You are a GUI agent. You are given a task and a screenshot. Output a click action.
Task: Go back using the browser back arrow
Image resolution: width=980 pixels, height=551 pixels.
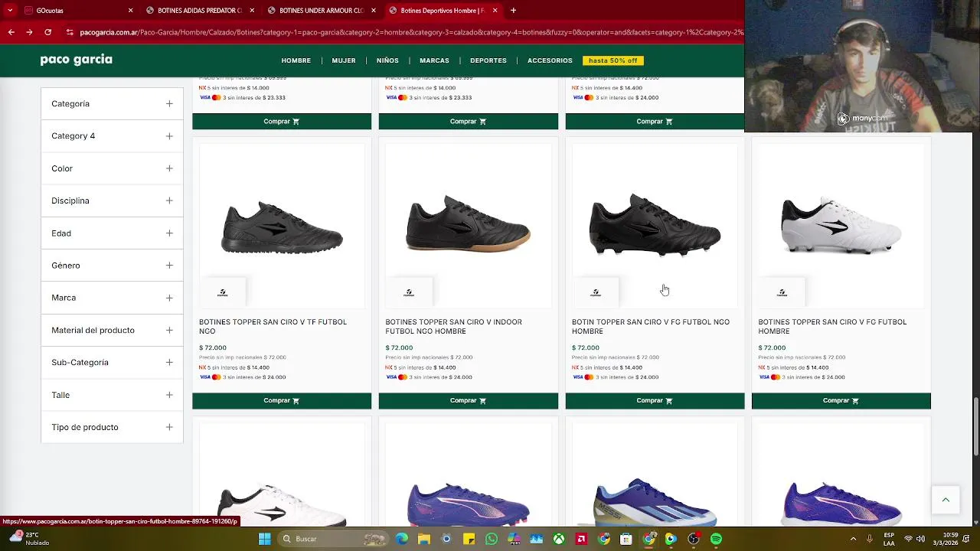pos(11,32)
